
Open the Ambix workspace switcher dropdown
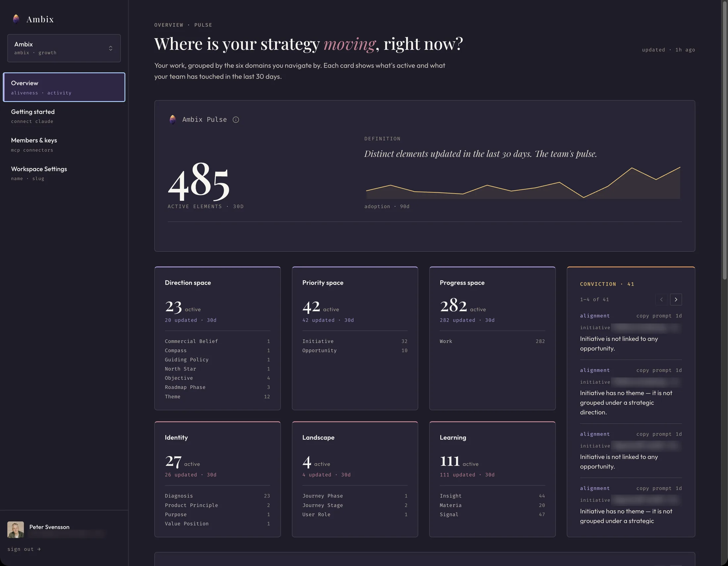click(x=64, y=48)
